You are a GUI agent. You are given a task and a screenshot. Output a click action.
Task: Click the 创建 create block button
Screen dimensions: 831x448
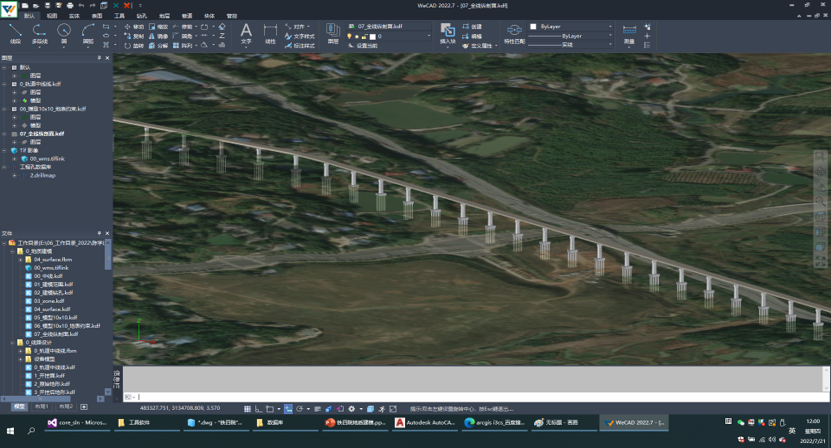[472, 27]
